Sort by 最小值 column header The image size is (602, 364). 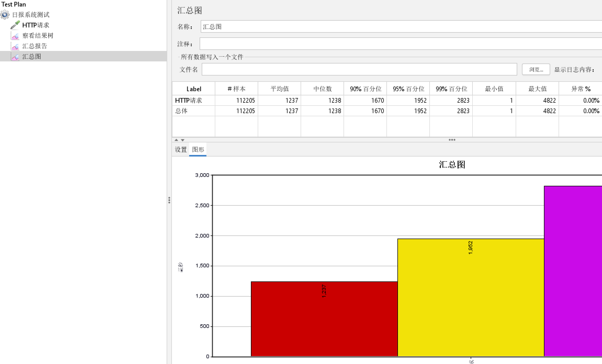pyautogui.click(x=494, y=89)
